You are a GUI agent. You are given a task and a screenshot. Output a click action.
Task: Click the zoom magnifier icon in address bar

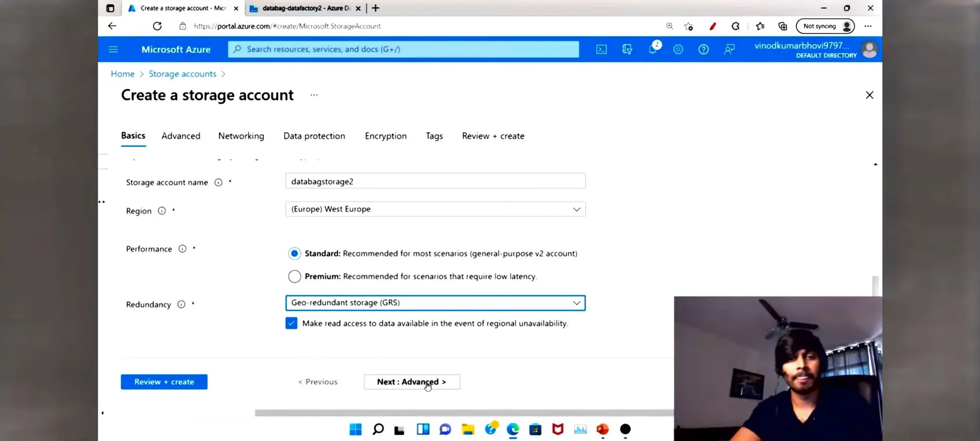669,26
